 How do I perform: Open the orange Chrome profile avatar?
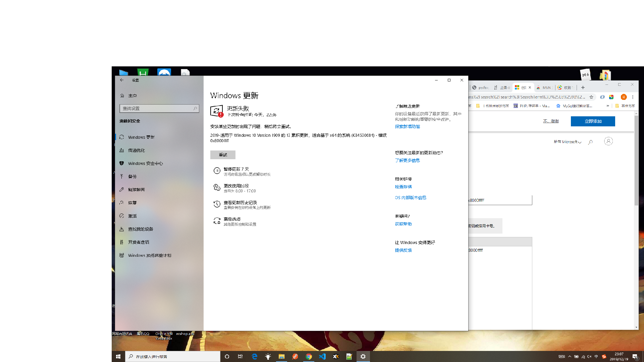coord(624,97)
